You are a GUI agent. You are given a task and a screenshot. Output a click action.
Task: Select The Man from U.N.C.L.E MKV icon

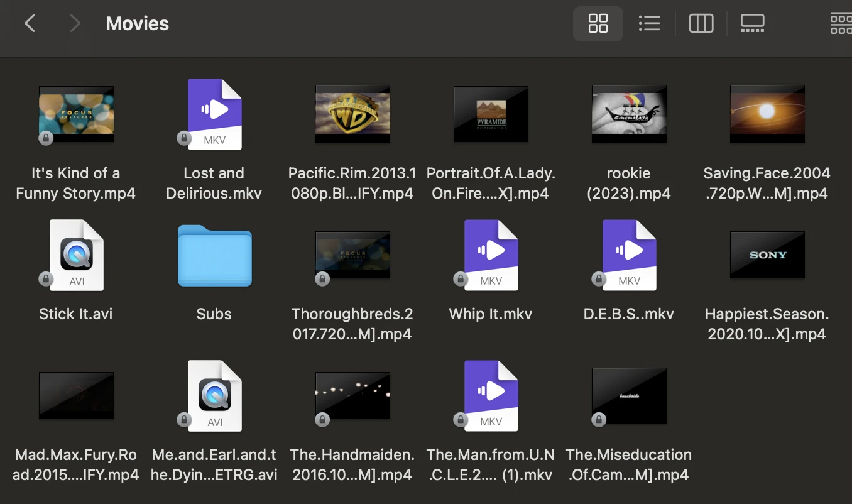[x=491, y=395]
